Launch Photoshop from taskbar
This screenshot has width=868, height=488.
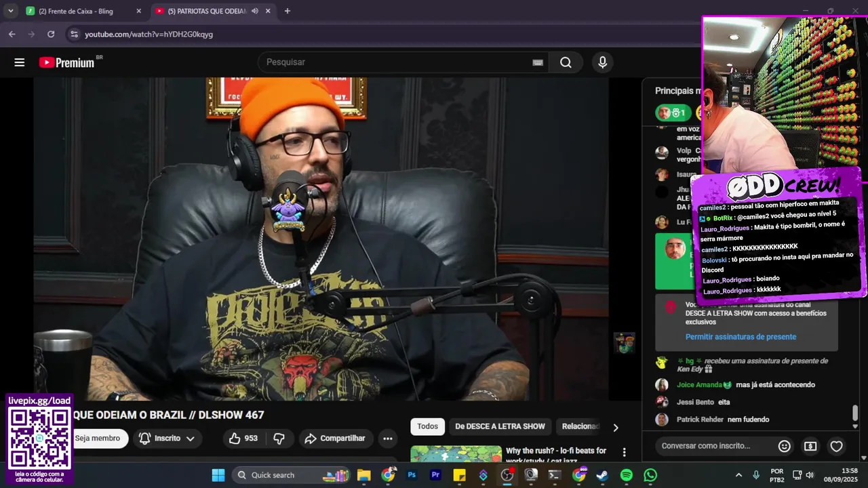412,475
